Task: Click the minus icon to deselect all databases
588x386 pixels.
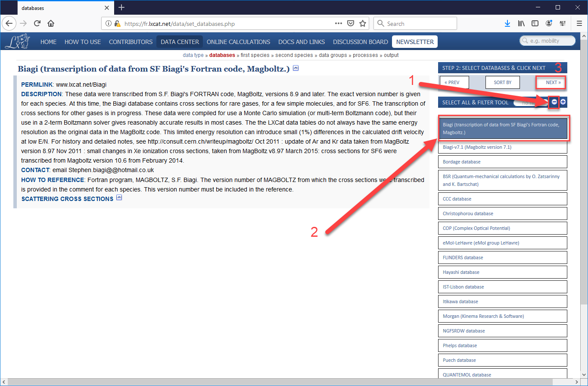Action: [x=554, y=102]
